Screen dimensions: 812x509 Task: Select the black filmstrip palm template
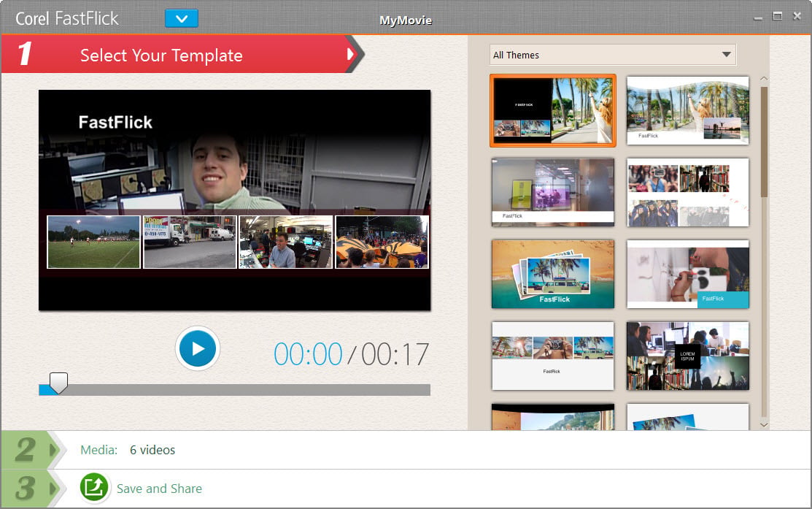(x=553, y=110)
